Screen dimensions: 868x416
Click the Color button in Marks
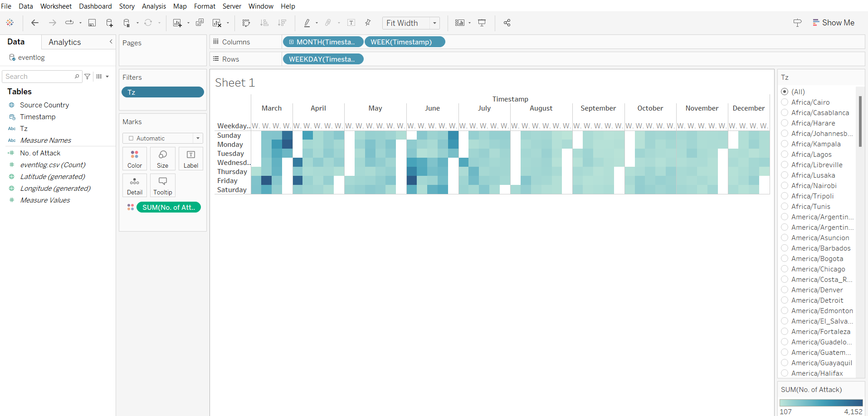click(135, 159)
